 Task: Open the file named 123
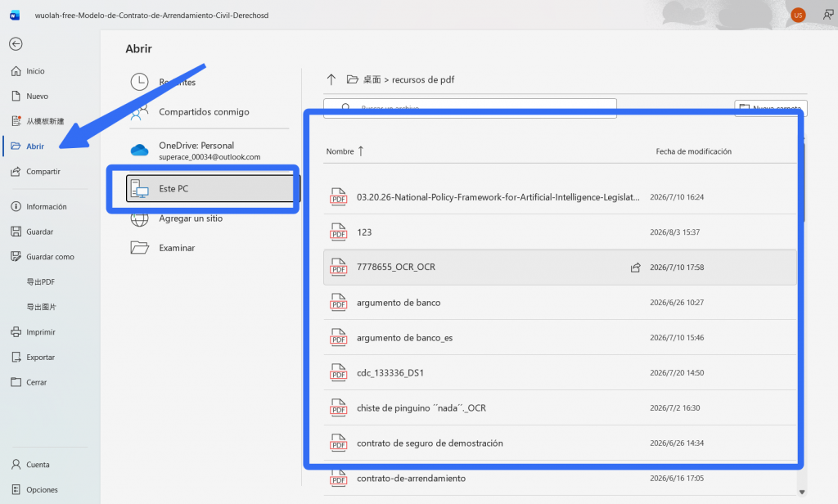[x=560, y=232]
